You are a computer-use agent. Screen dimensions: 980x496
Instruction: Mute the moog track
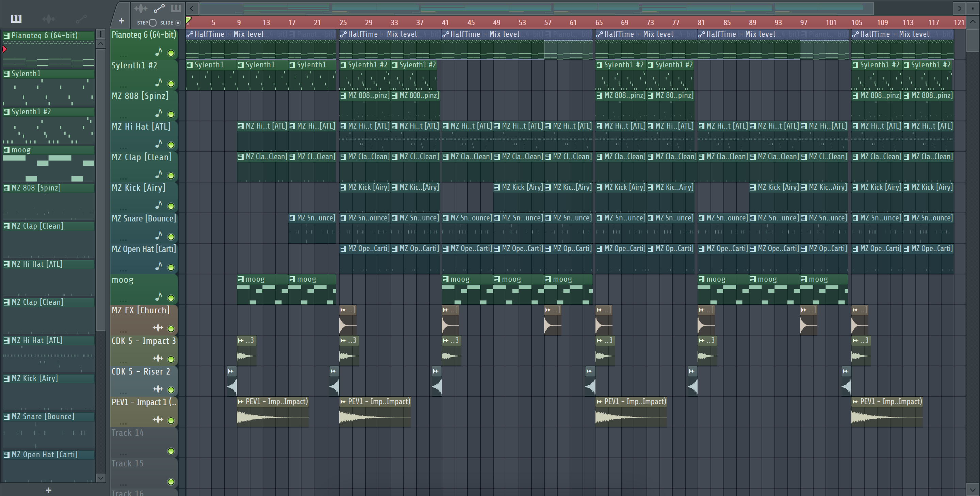pyautogui.click(x=171, y=298)
